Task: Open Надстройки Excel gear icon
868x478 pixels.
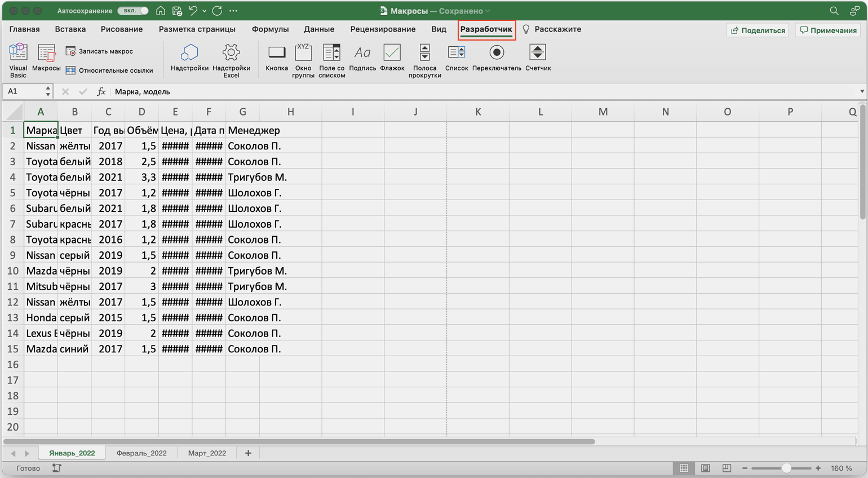Action: click(231, 53)
